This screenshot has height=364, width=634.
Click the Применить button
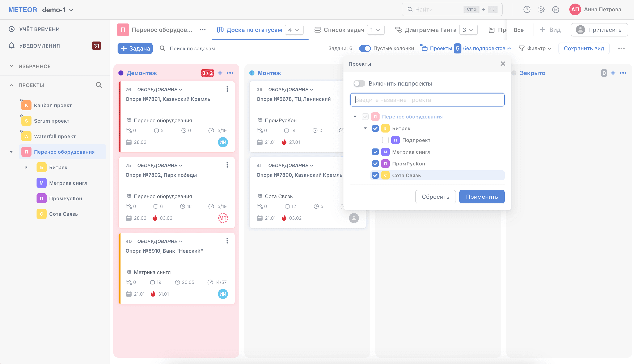[482, 197]
